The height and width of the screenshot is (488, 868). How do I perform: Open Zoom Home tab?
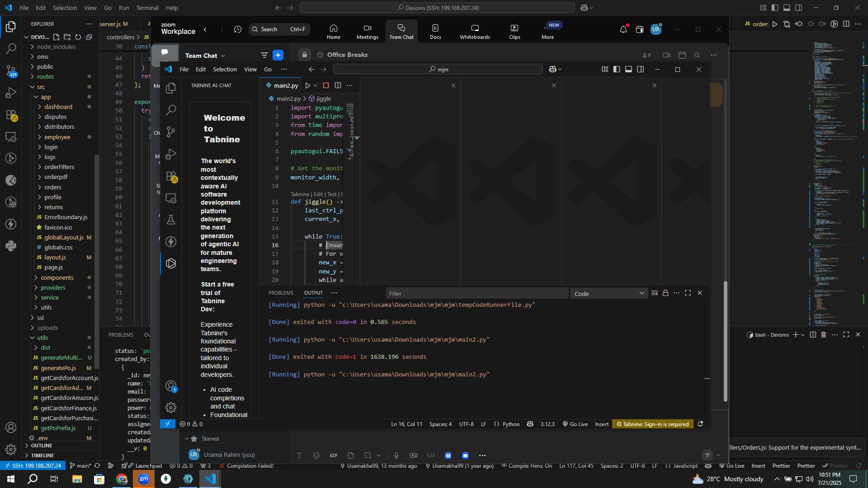point(334,32)
